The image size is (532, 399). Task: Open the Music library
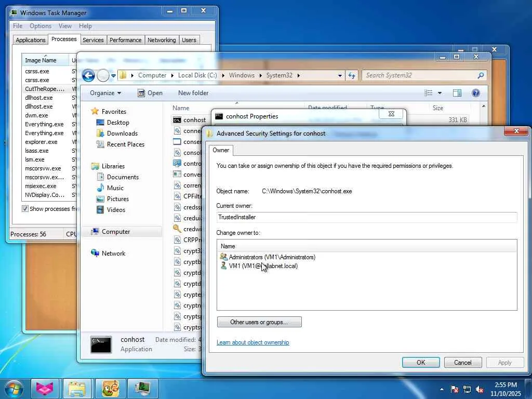point(115,188)
